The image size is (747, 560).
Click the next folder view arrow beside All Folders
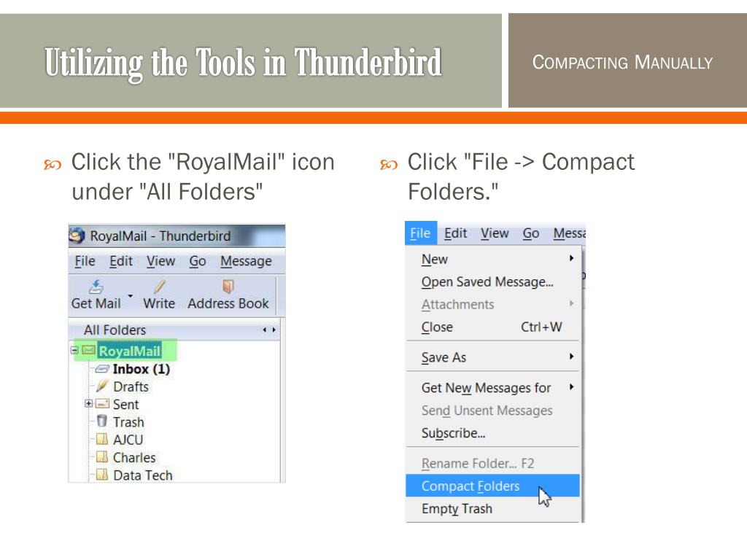(274, 330)
